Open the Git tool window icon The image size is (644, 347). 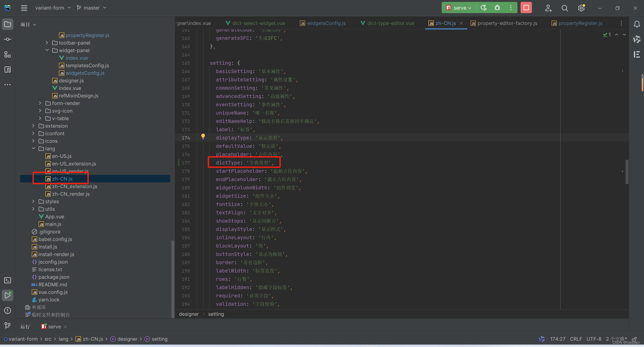pos(8,325)
